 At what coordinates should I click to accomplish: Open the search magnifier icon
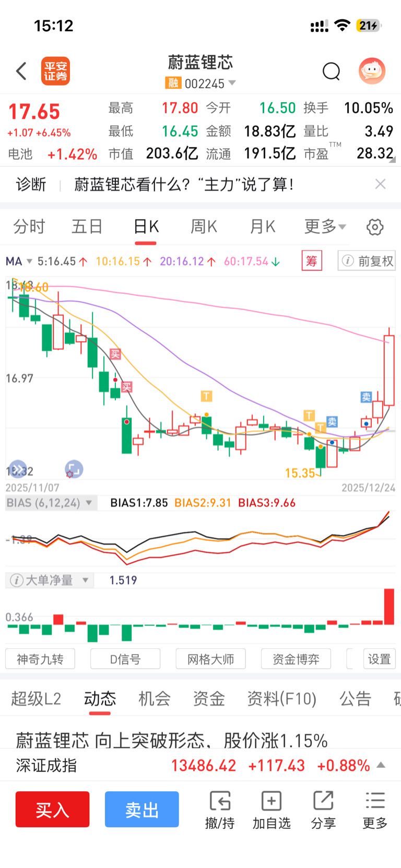tap(331, 71)
